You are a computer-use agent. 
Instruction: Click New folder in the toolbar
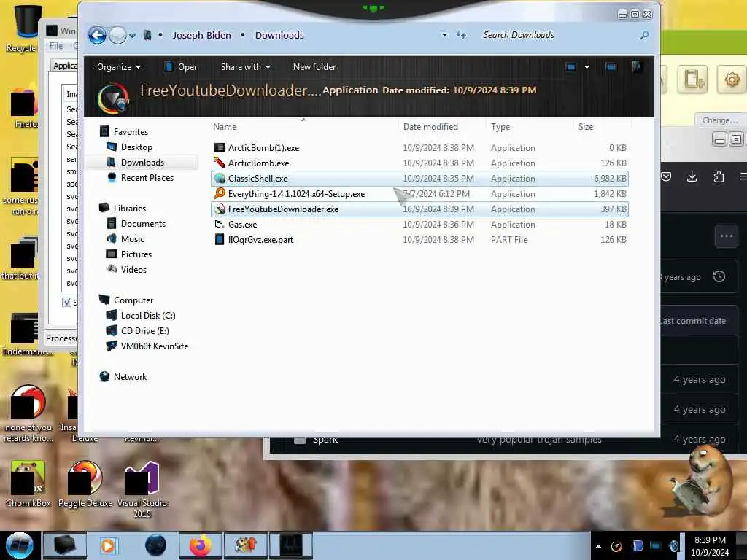coord(314,67)
